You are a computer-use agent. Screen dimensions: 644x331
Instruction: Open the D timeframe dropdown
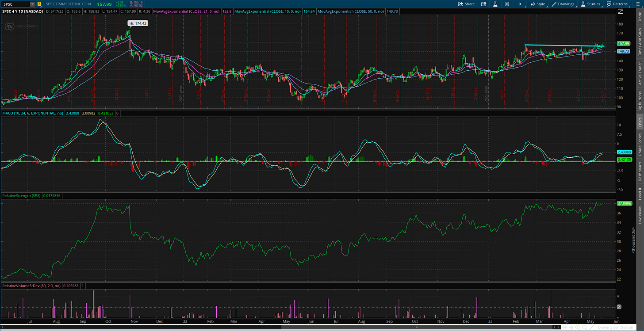520,4
